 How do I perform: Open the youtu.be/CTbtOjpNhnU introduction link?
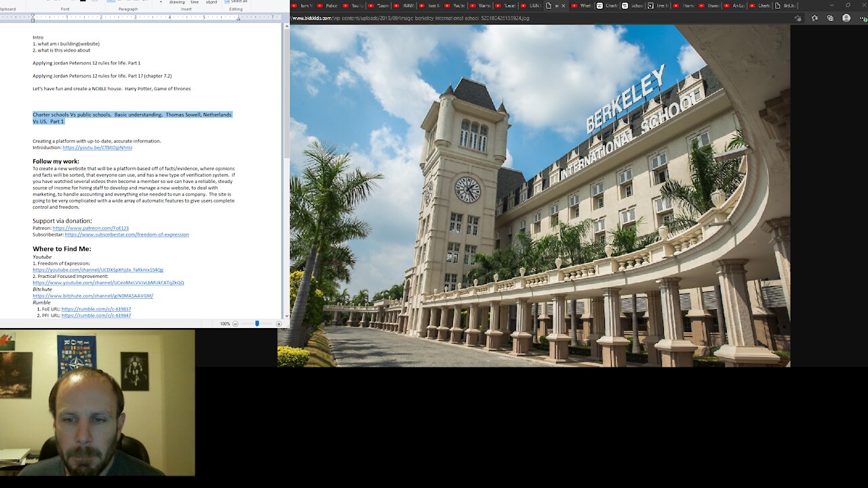tap(97, 147)
